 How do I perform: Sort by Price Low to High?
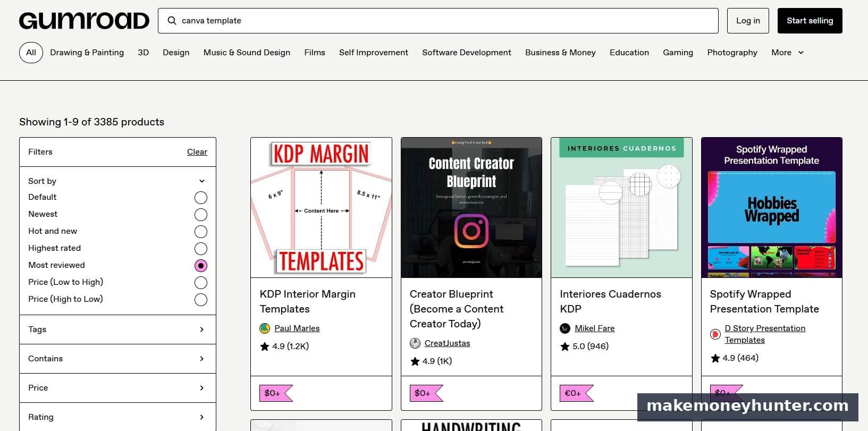pos(201,283)
